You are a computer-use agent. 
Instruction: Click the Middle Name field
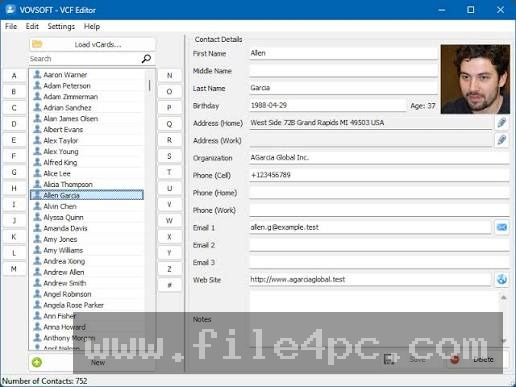[343, 71]
